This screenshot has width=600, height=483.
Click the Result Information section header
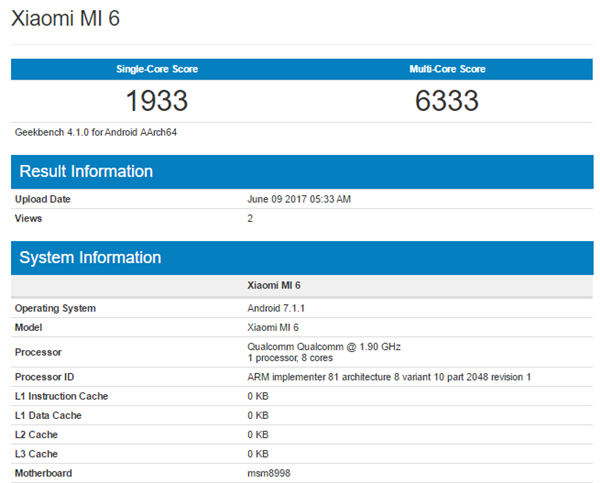point(86,171)
